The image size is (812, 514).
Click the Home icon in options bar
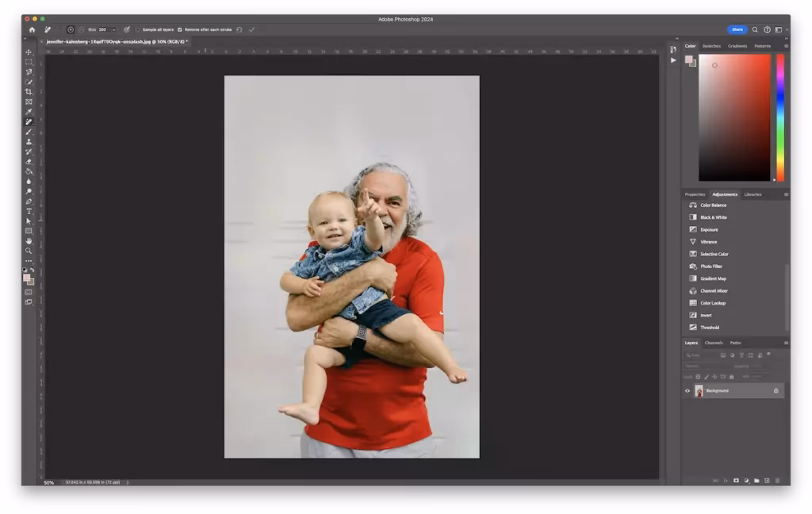(32, 29)
